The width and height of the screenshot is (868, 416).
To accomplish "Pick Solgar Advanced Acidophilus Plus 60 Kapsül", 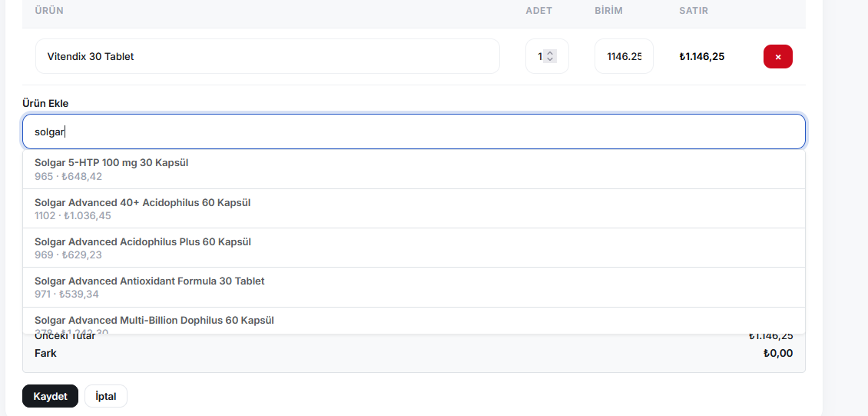I will (x=413, y=248).
